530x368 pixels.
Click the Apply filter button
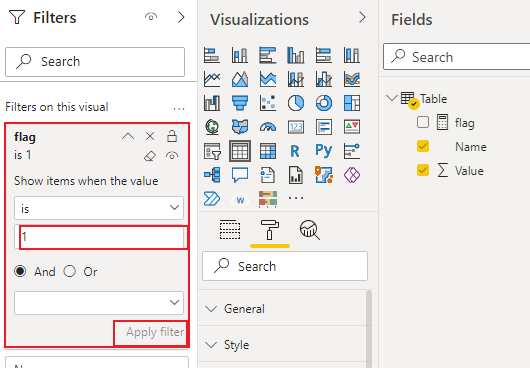click(155, 332)
